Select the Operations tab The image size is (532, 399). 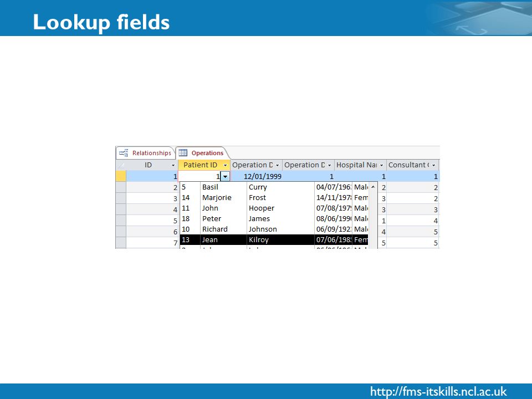pyautogui.click(x=202, y=153)
